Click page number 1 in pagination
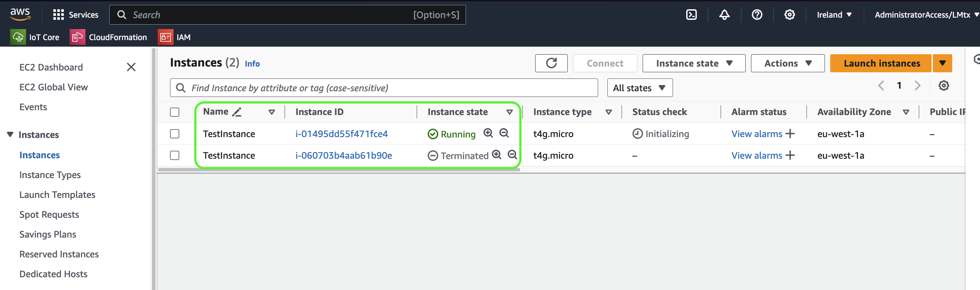 899,86
